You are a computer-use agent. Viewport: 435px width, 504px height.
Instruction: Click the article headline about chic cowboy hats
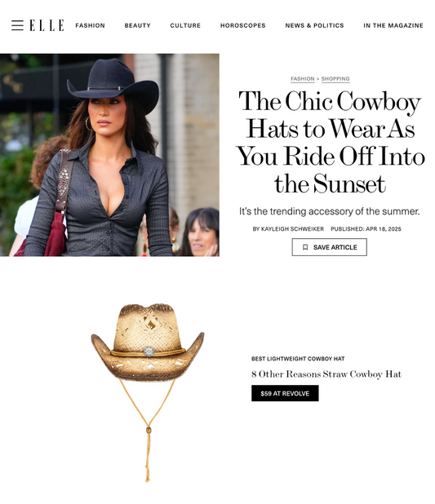(x=330, y=143)
